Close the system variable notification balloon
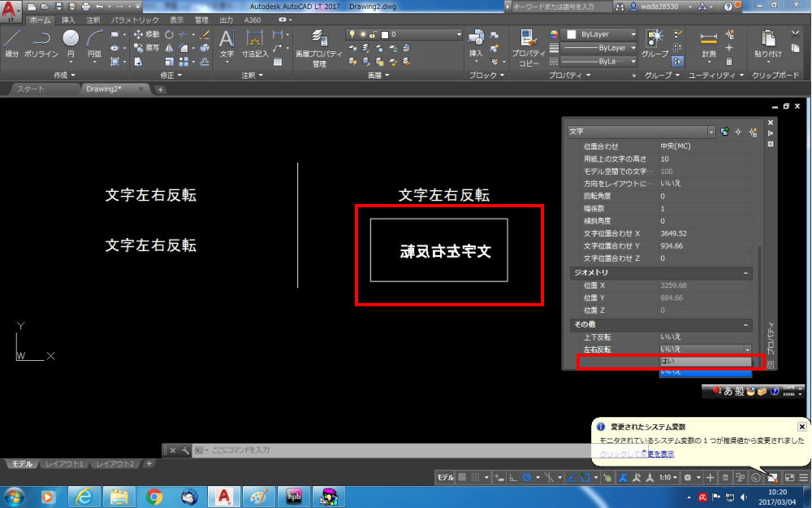The width and height of the screenshot is (812, 508). click(x=801, y=427)
